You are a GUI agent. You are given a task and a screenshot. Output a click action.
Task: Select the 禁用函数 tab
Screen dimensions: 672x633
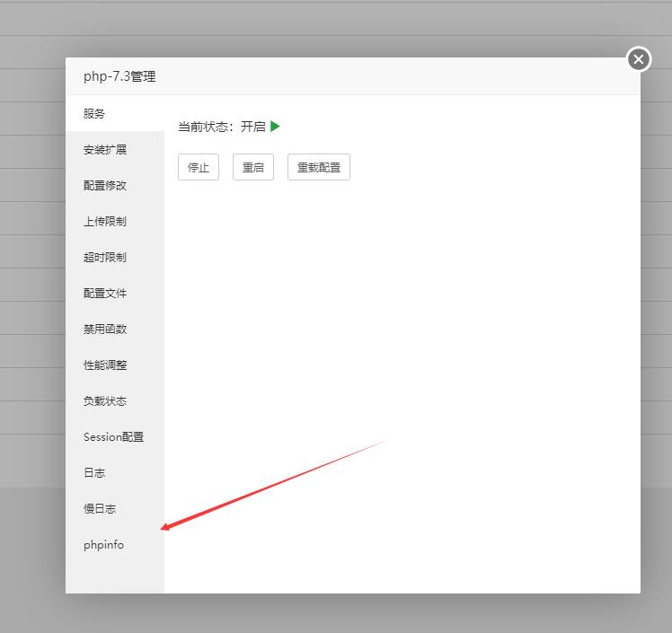115,330
